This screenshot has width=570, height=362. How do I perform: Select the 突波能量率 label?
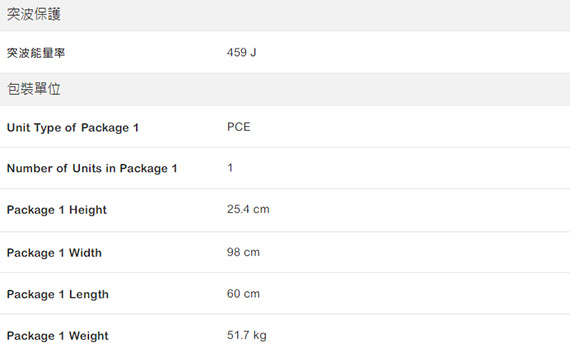point(36,53)
